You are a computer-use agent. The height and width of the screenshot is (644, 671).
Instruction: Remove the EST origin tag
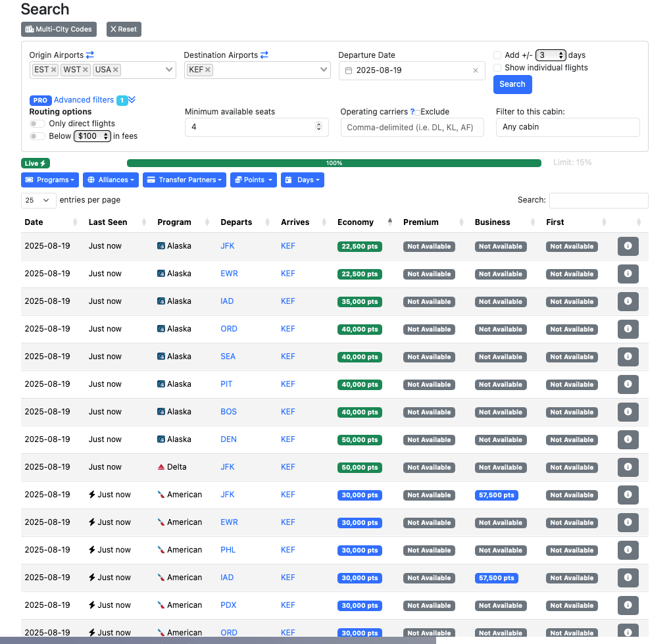click(53, 70)
